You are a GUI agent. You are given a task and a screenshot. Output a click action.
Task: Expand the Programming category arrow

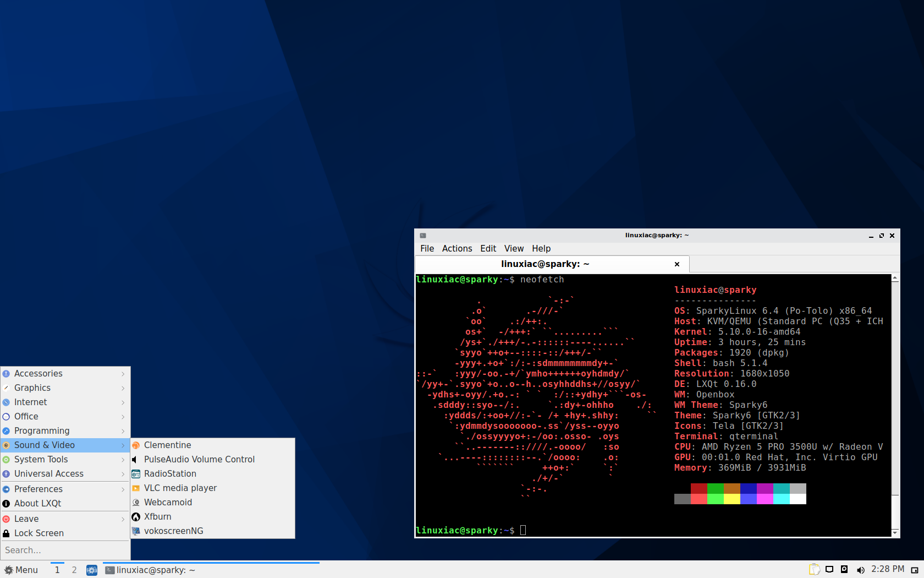click(123, 431)
